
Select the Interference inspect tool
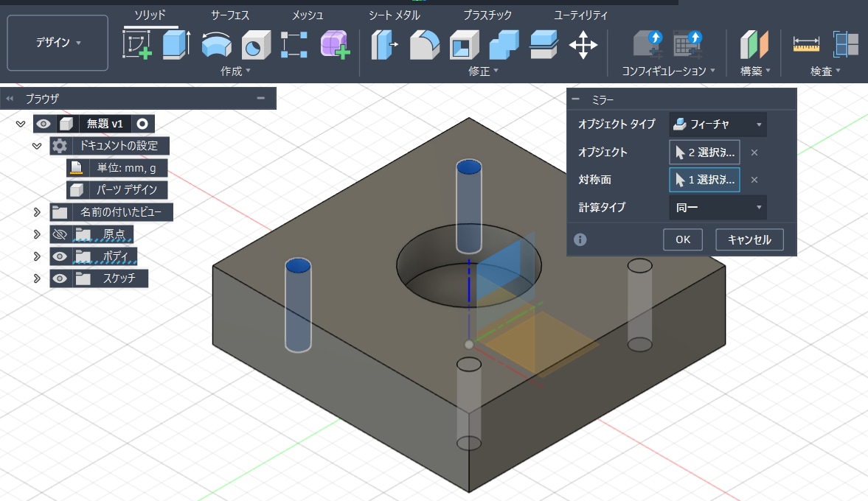pos(845,44)
